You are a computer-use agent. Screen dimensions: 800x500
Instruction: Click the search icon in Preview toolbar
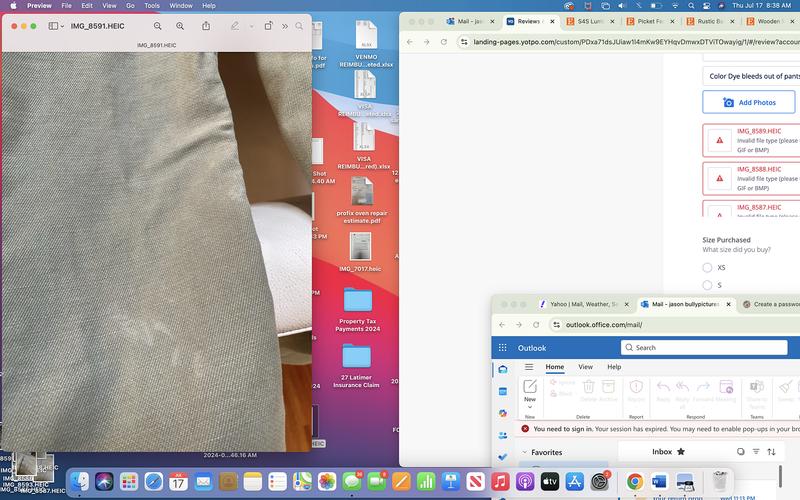tap(299, 26)
